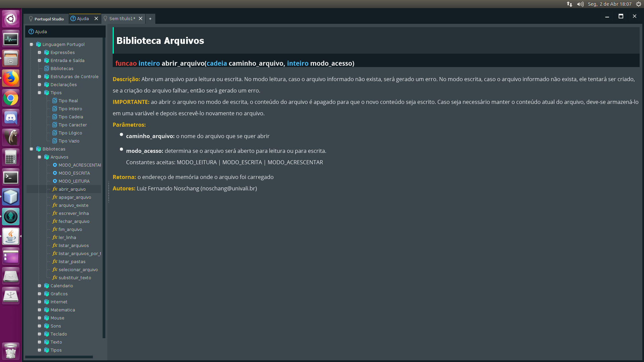Select the escrever_linha function in the tree
The width and height of the screenshot is (644, 362).
[x=74, y=213]
